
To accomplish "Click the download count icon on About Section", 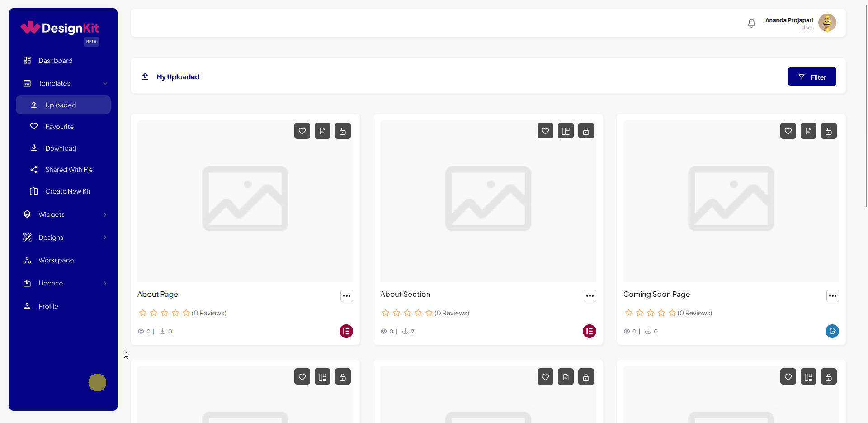I will (405, 331).
